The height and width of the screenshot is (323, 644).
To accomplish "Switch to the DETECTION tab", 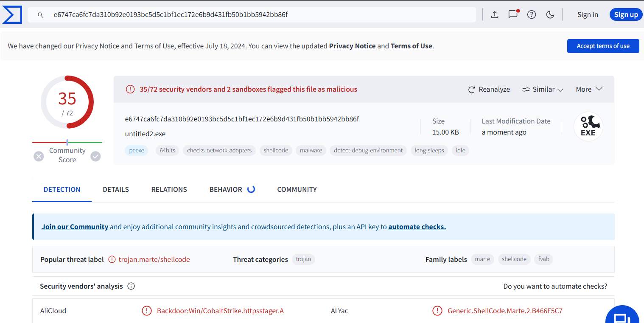I will coord(62,190).
